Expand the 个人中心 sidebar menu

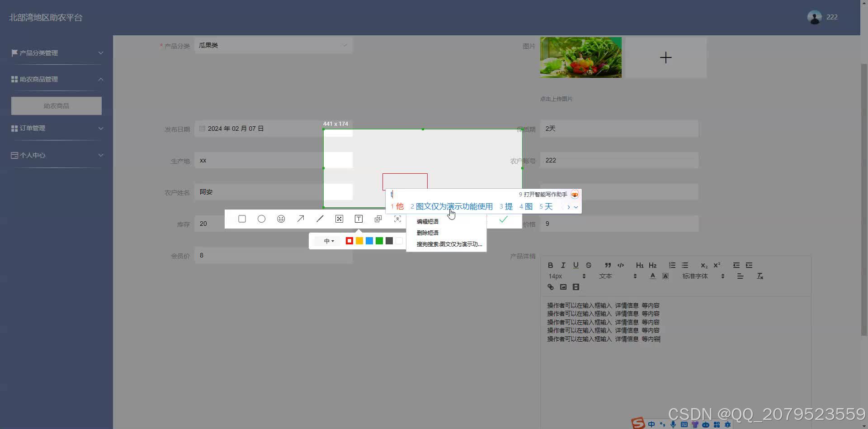[57, 155]
